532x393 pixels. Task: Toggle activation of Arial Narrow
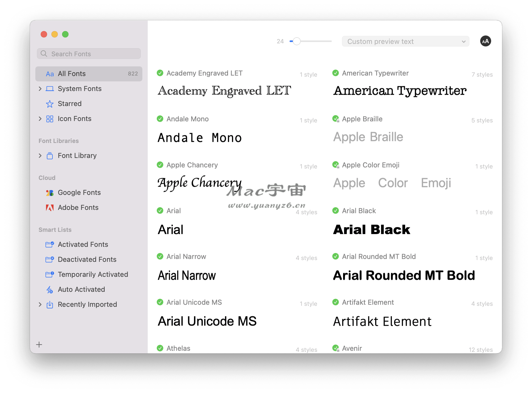pyautogui.click(x=160, y=256)
